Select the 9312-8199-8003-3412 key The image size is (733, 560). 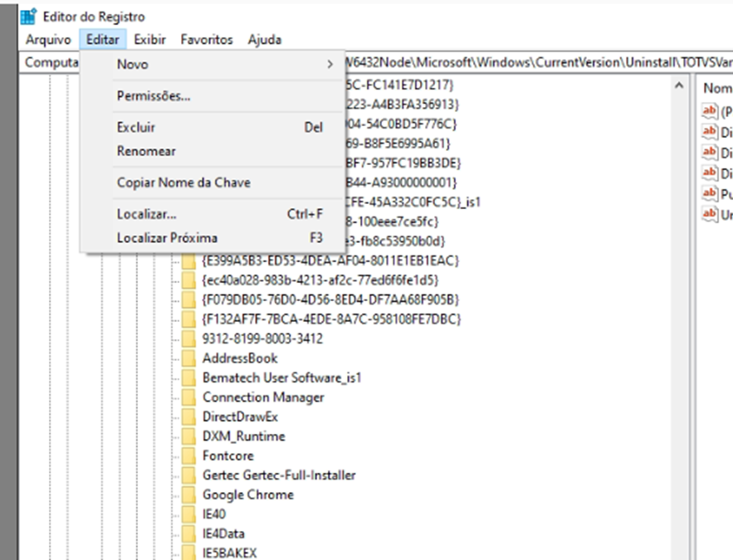262,338
